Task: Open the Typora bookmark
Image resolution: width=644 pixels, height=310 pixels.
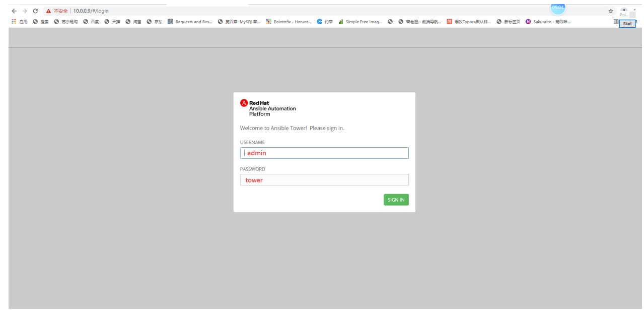Action: pos(469,22)
